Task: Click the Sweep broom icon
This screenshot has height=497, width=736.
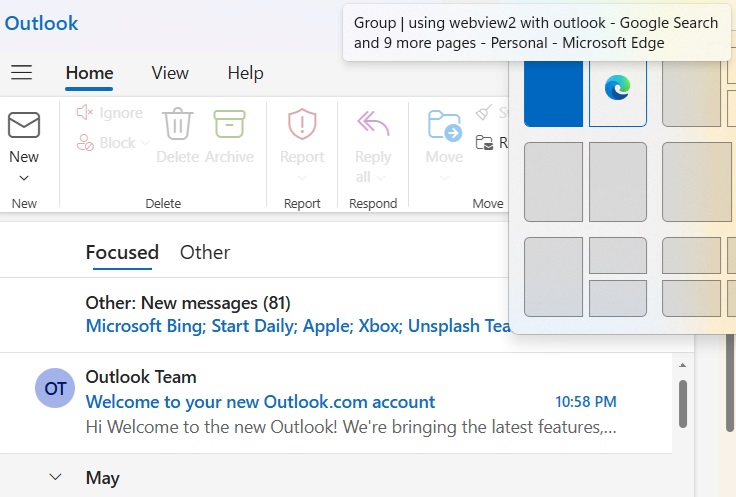Action: (483, 112)
